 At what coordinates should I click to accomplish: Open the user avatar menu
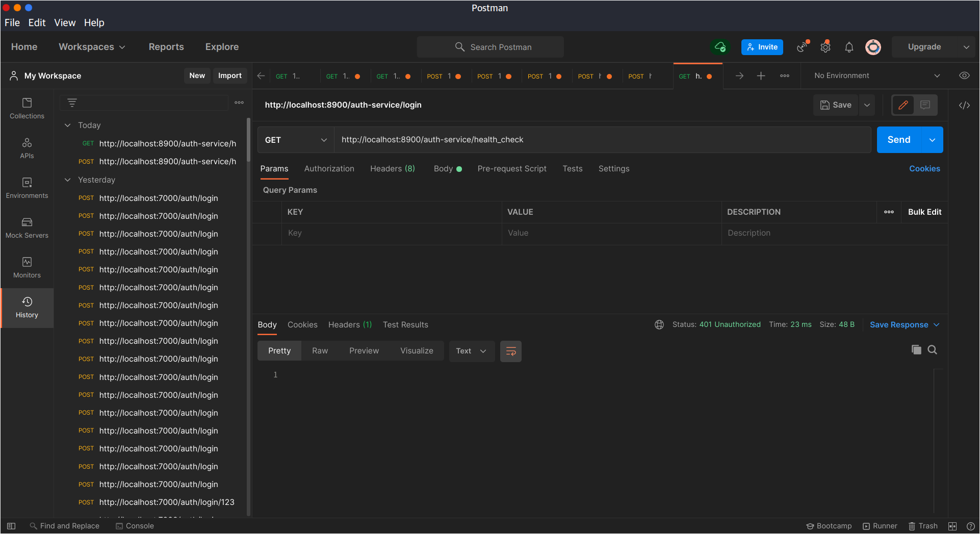(873, 47)
